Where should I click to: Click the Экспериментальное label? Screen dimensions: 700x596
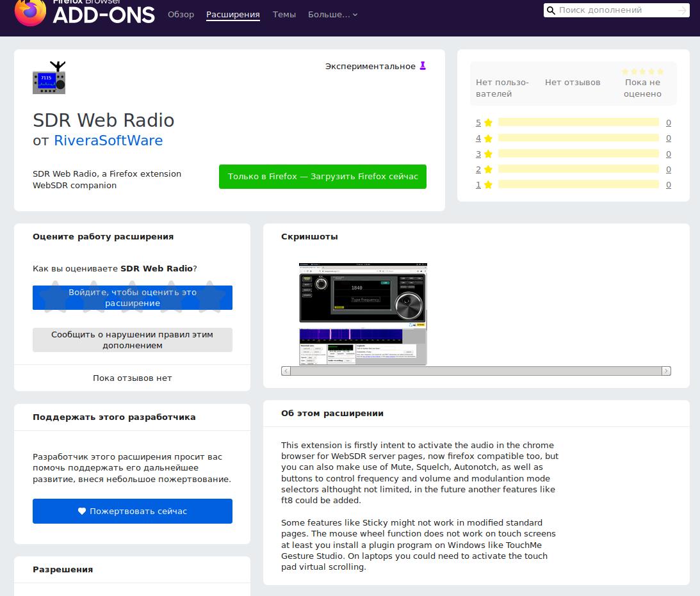point(370,67)
